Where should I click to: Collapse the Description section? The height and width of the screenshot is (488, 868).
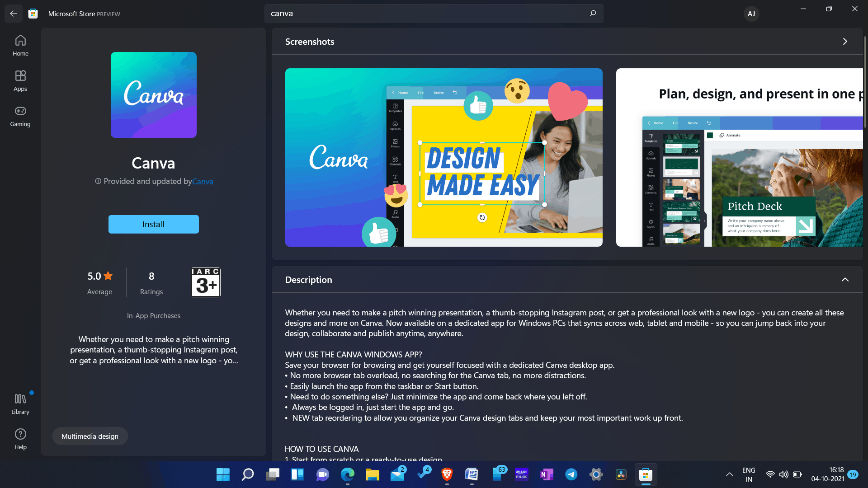point(845,279)
